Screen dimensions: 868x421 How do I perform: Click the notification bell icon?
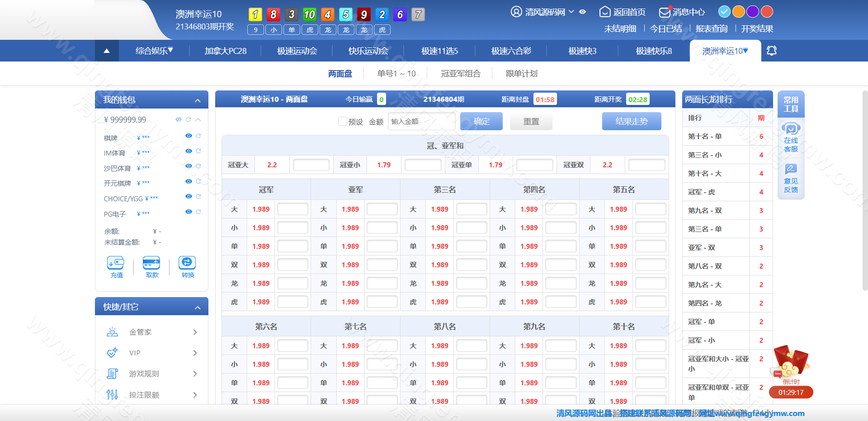click(772, 51)
